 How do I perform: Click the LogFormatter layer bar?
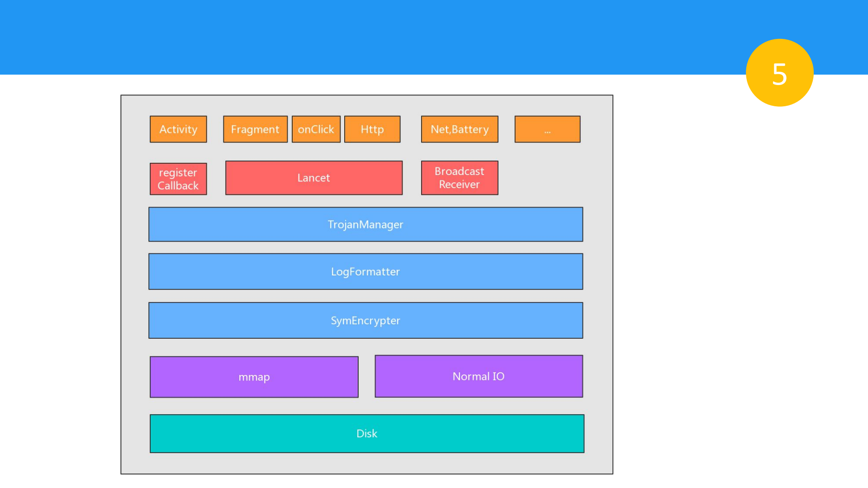click(365, 271)
